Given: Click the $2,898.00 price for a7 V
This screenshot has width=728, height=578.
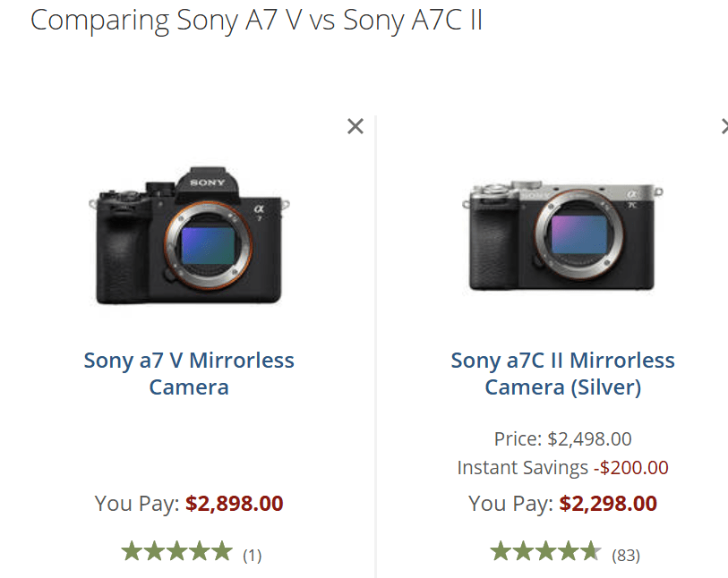Looking at the screenshot, I should (x=235, y=504).
